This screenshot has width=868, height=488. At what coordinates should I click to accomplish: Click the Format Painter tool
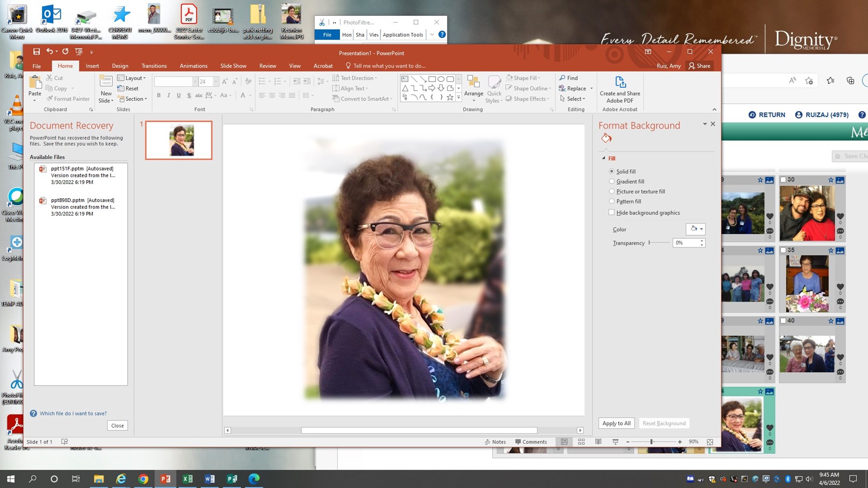pos(68,99)
